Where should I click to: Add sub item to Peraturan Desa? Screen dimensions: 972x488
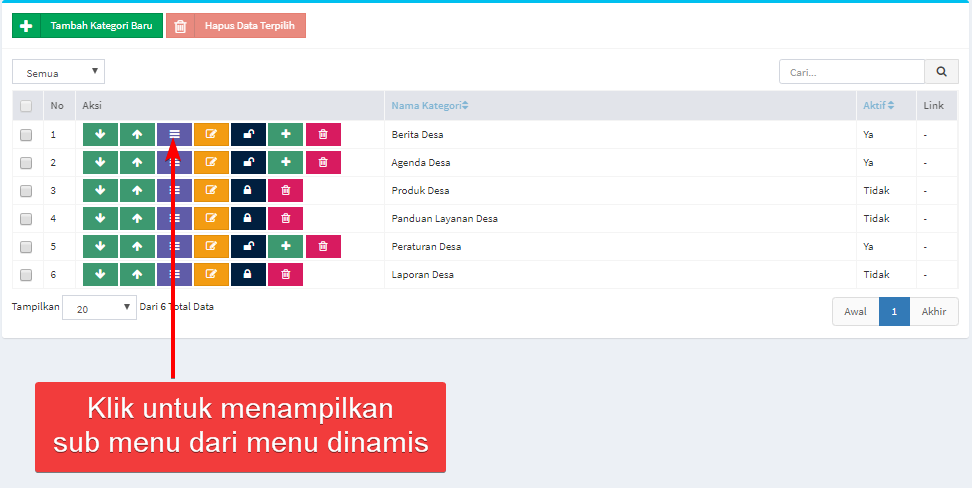click(x=285, y=246)
